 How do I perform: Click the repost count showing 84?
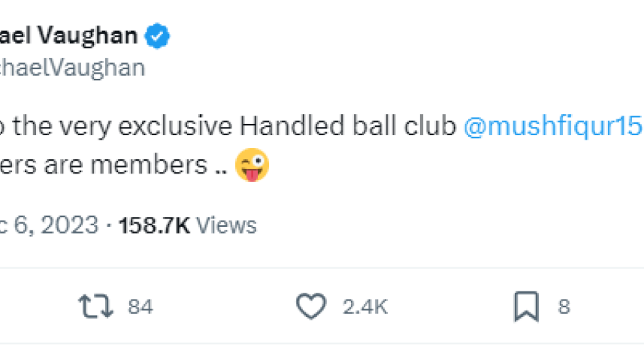pos(141,306)
